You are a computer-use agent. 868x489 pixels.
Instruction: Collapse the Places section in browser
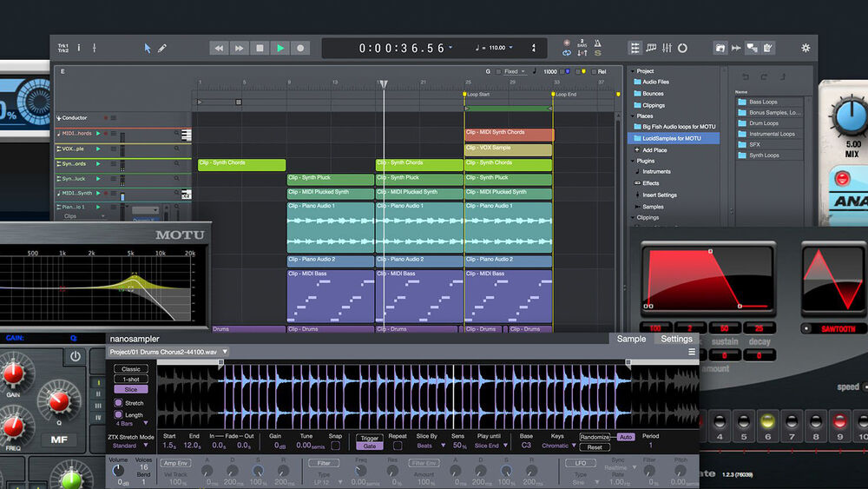(632, 116)
